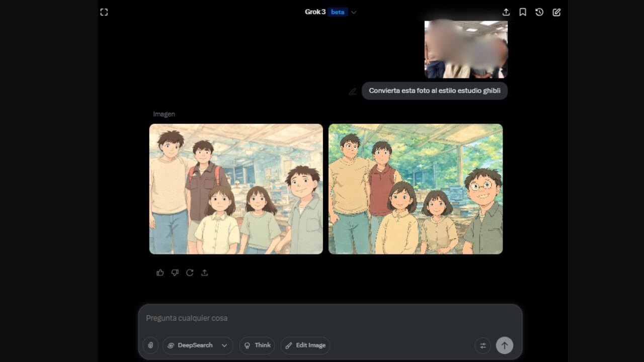The width and height of the screenshot is (644, 362).
Task: Select the Edit Image option
Action: (x=305, y=345)
